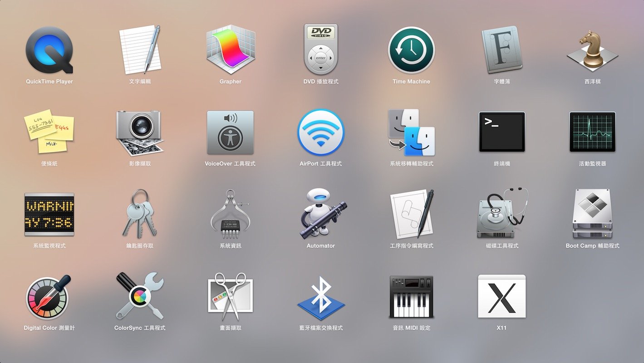Open 系統資訊 (System Information) app
Viewport: 644px width, 363px height.
(x=231, y=213)
